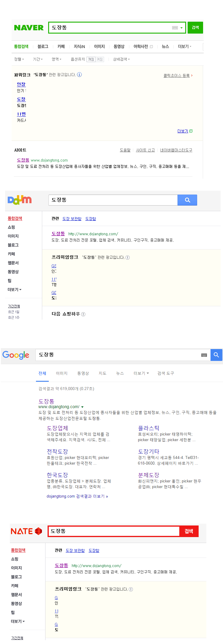Screen dimensions: 223x644
Task: Open the Naver 영역 area dropdown
Action: tap(56, 59)
